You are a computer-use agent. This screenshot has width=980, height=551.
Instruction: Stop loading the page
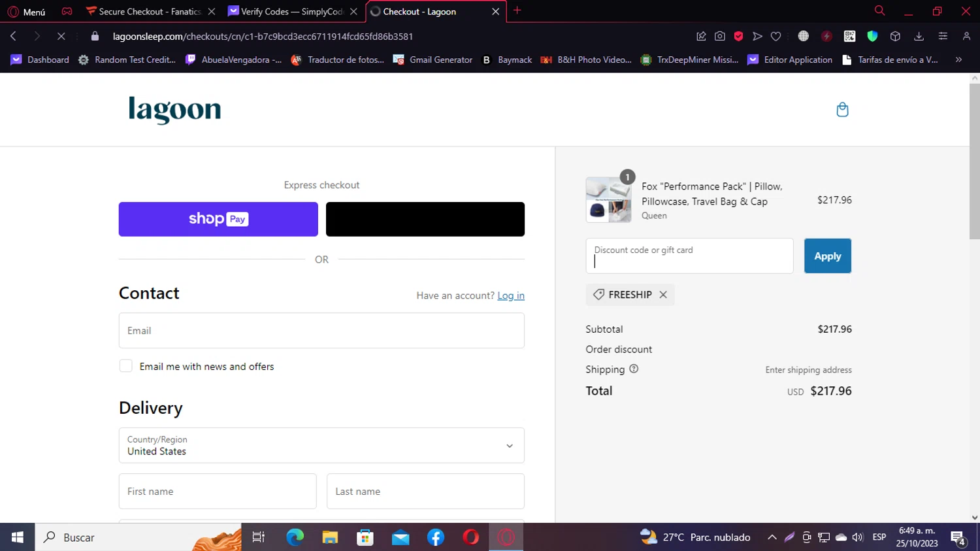tap(61, 36)
